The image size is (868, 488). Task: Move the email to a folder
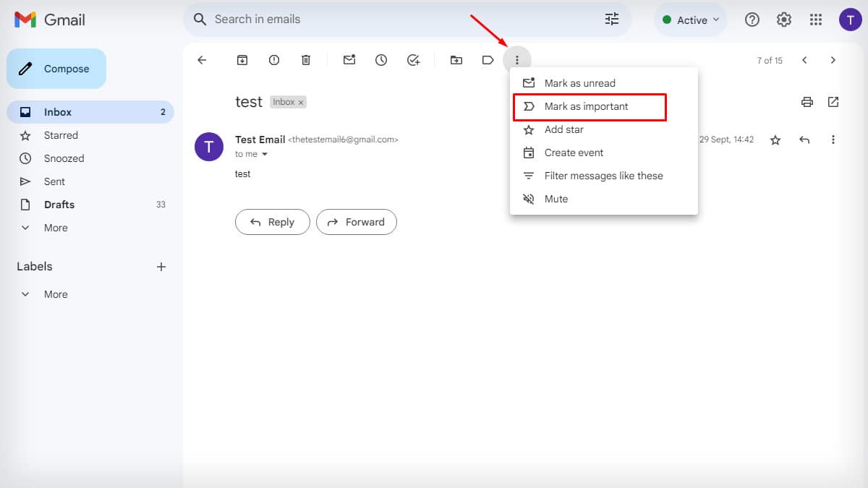pos(456,60)
